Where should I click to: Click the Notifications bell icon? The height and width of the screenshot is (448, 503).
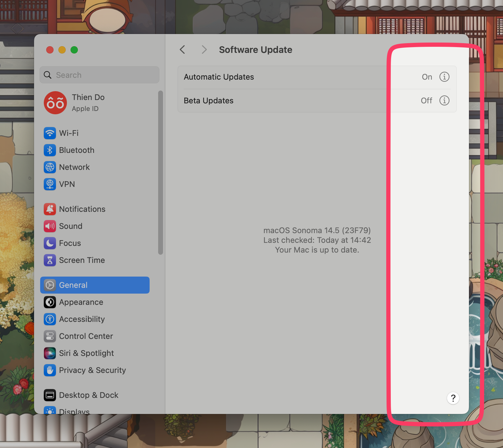point(50,209)
